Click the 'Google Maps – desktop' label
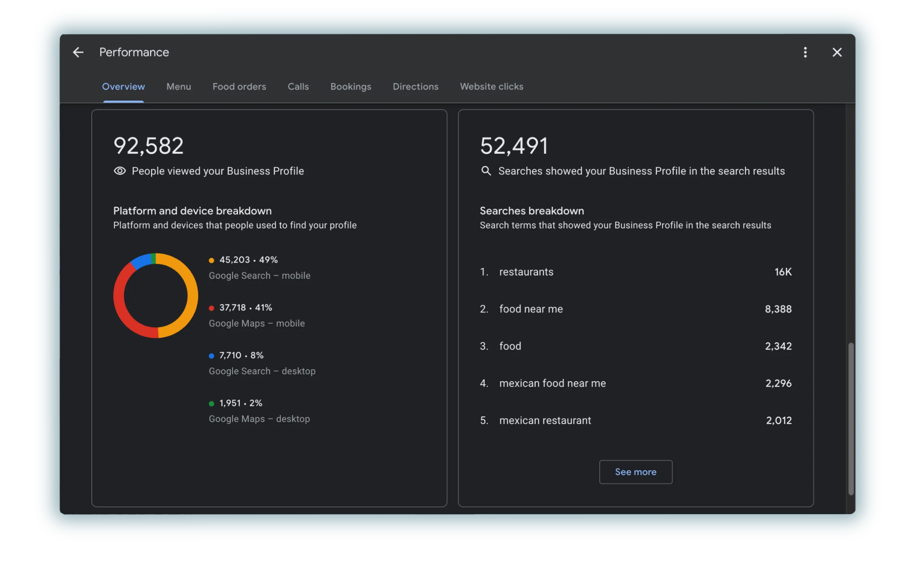The width and height of the screenshot is (924, 566). [x=259, y=419]
